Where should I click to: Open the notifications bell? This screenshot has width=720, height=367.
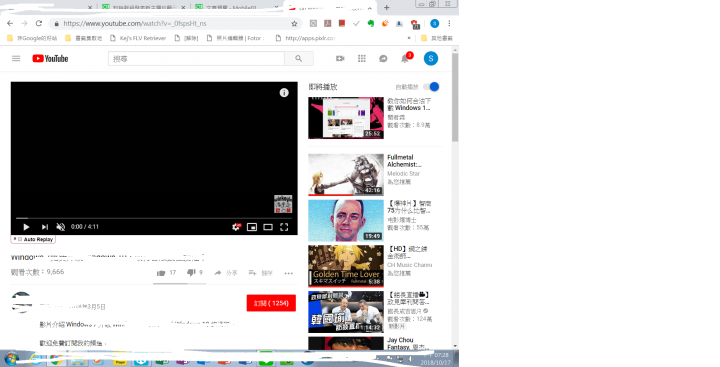[x=405, y=58]
